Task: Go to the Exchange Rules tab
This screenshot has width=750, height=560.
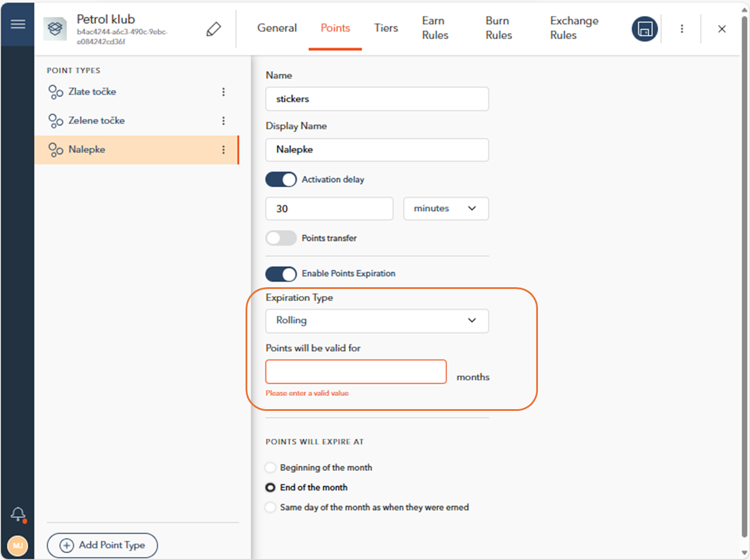Action: tap(574, 28)
